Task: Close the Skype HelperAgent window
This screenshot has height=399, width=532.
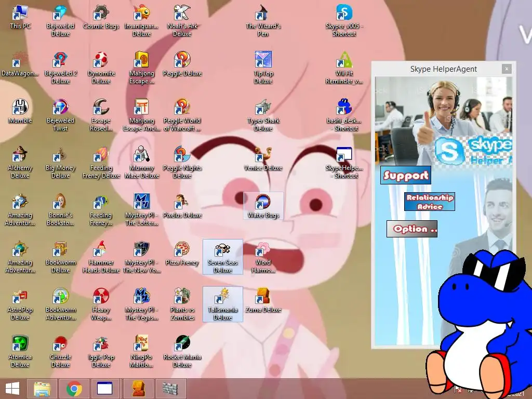Action: point(507,69)
